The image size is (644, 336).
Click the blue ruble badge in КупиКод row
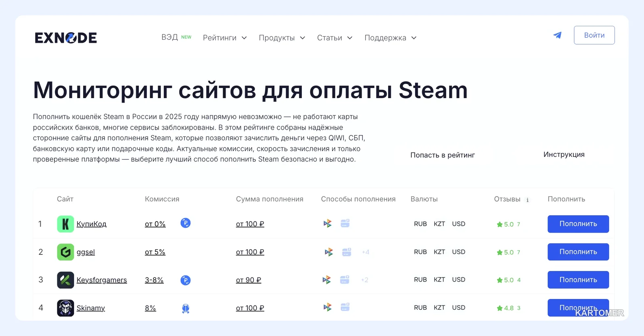tap(186, 223)
